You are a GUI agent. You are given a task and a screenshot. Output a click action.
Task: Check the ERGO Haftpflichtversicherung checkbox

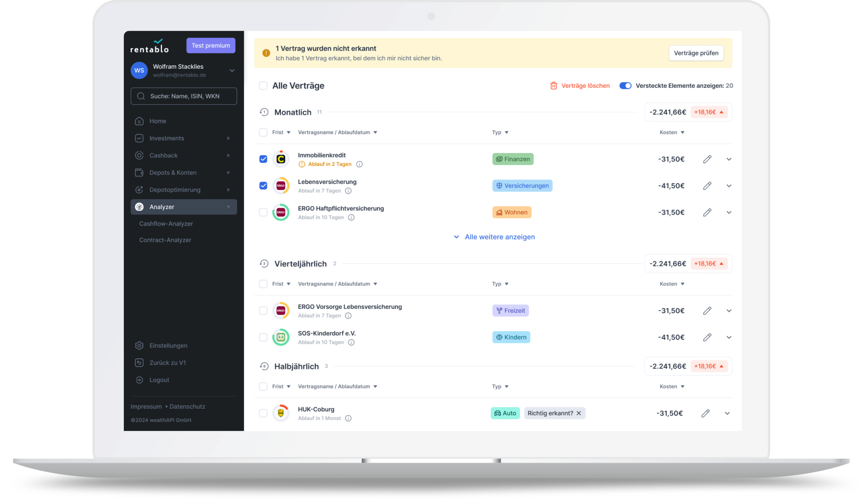tap(263, 213)
